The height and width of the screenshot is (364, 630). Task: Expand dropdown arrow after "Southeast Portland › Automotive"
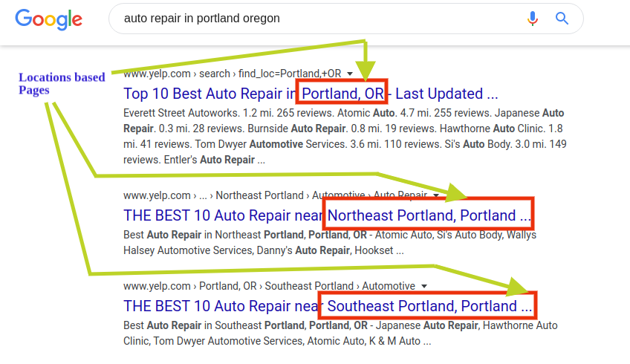click(424, 286)
